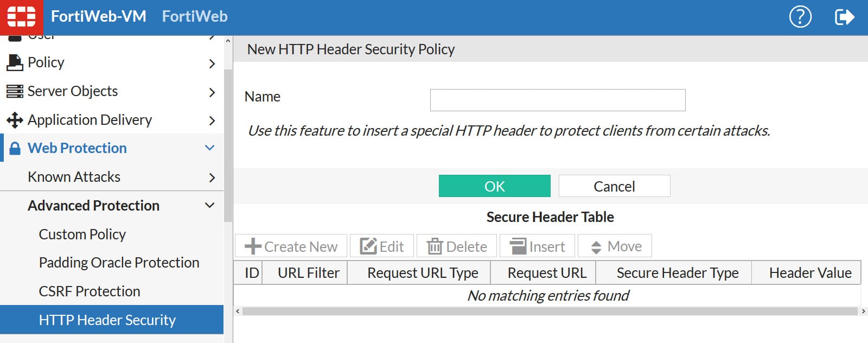Open the Policy menu
Viewport: 868px width, 343px height.
pyautogui.click(x=112, y=62)
